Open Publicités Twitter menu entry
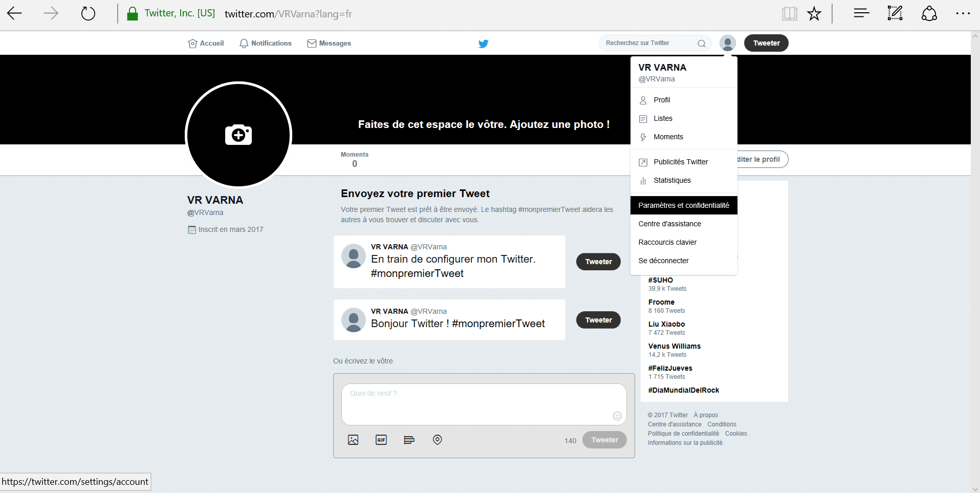 (x=684, y=162)
